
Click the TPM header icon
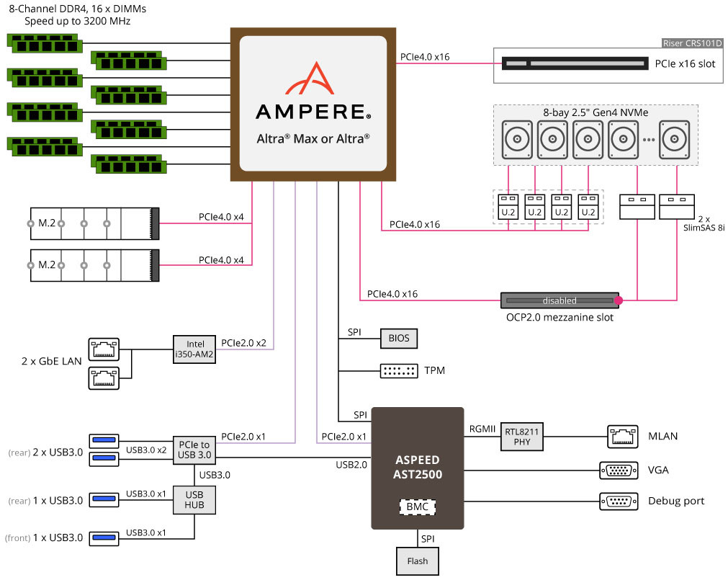coord(399,371)
